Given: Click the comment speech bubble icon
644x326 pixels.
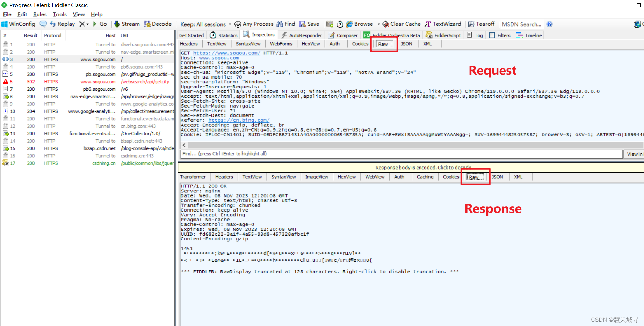Looking at the screenshot, I should click(43, 24).
